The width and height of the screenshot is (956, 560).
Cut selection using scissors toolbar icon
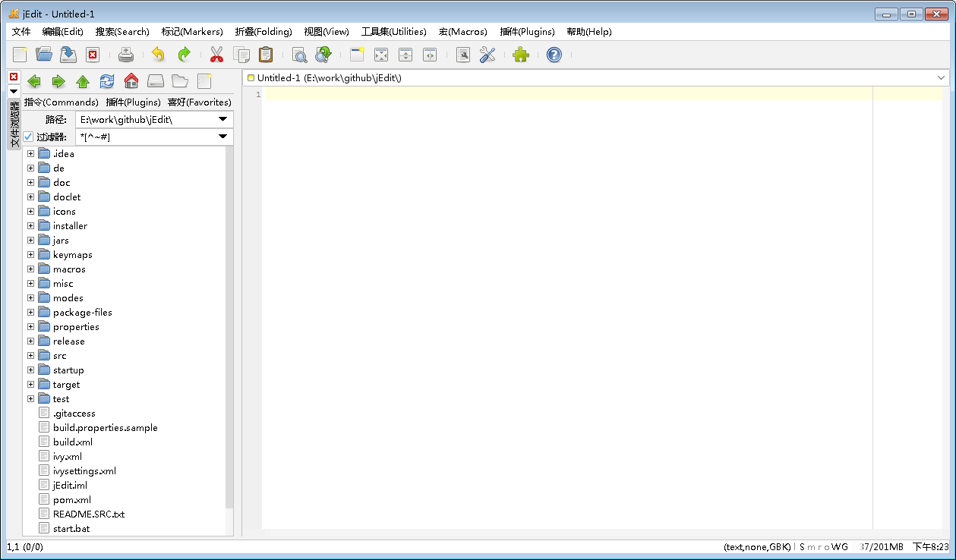pos(216,54)
